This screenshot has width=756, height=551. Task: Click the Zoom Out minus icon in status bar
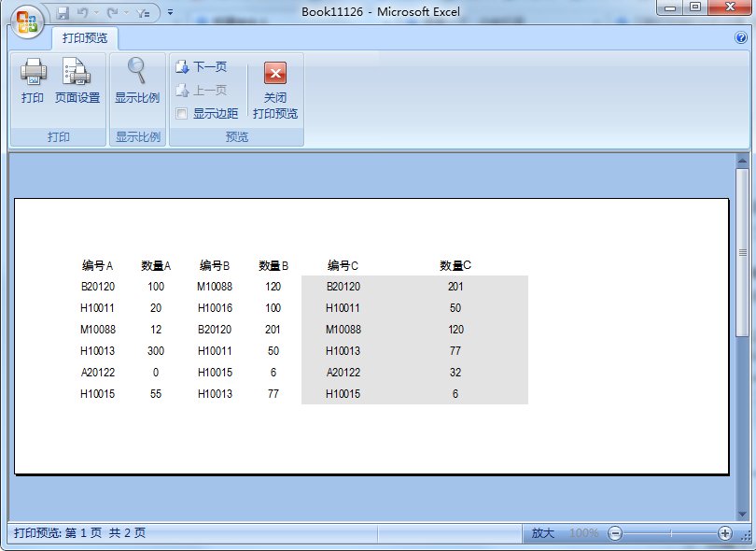pos(616,533)
